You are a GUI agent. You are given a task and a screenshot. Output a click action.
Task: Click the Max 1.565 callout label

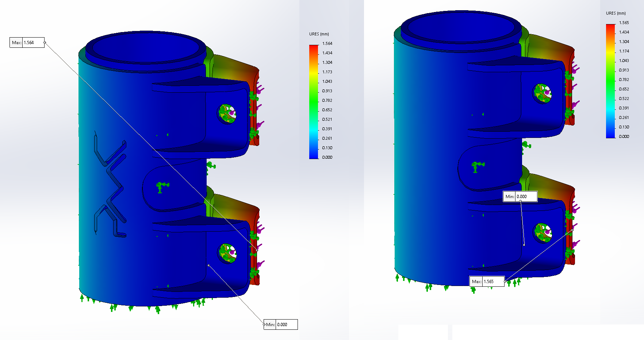tap(487, 282)
